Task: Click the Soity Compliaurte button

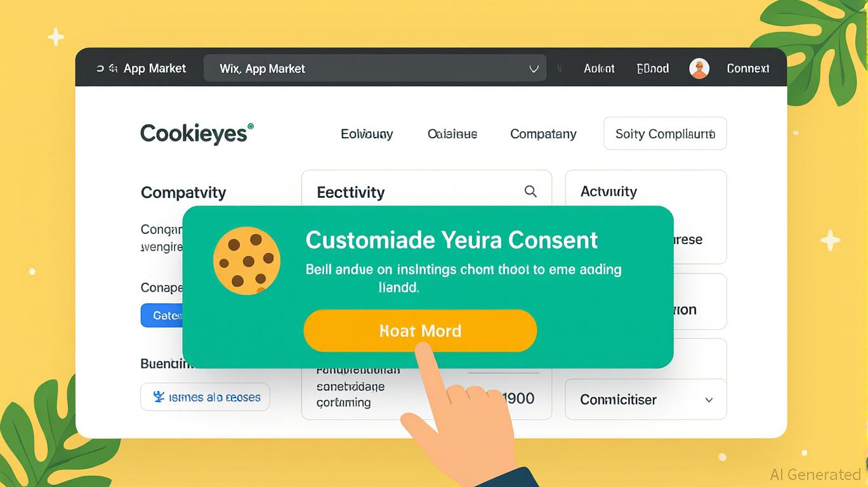Action: tap(665, 134)
